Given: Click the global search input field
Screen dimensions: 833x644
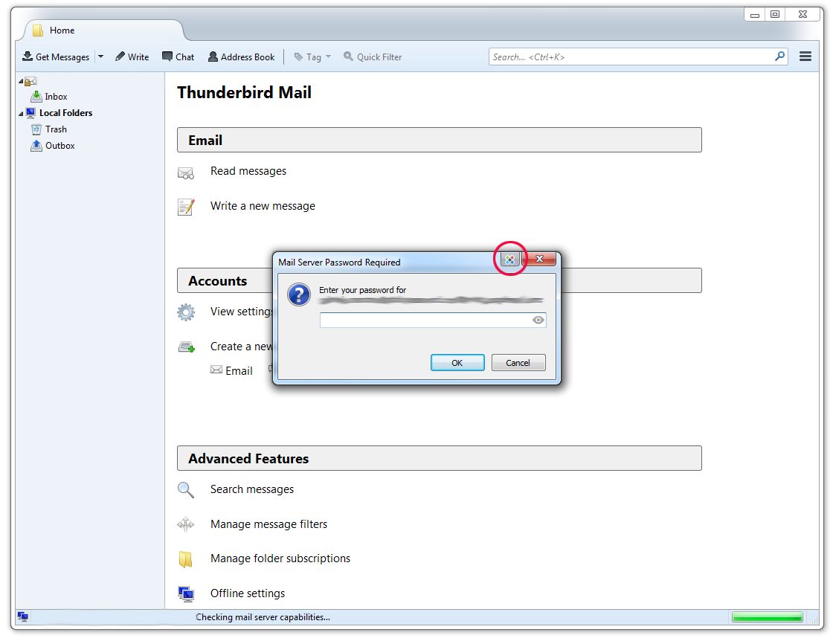Looking at the screenshot, I should point(631,57).
